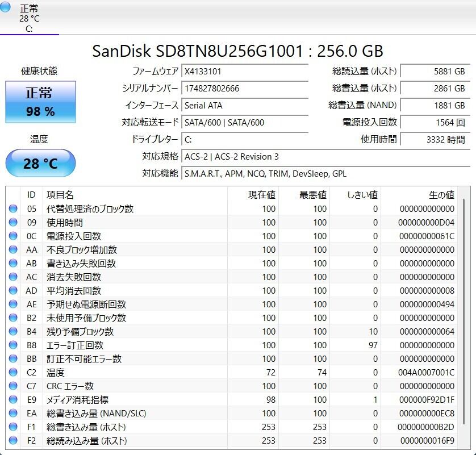Click the 28 °C temperature button

tap(40, 164)
